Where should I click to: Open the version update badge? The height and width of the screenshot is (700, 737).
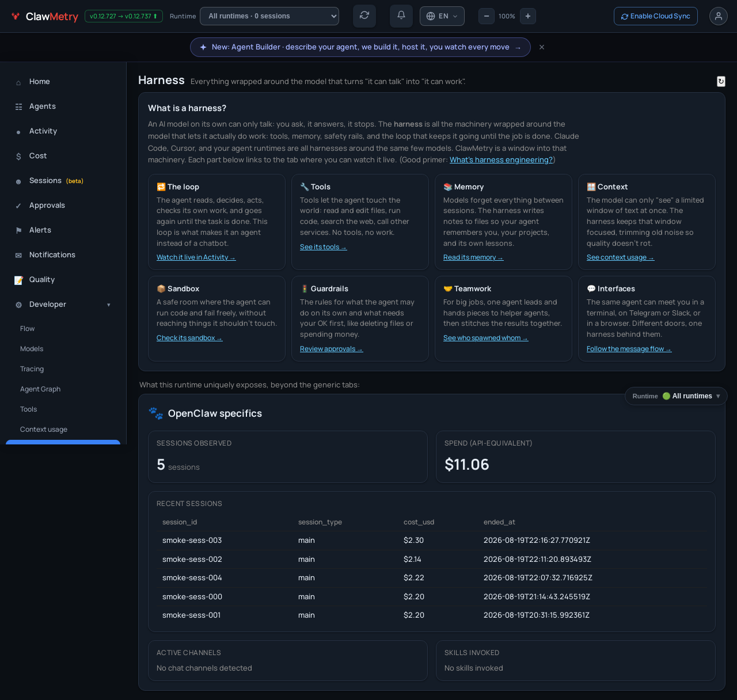(124, 16)
